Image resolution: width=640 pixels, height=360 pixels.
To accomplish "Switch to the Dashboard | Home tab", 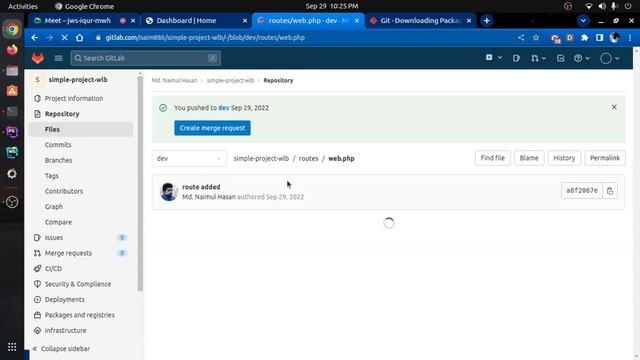I will coord(196,21).
